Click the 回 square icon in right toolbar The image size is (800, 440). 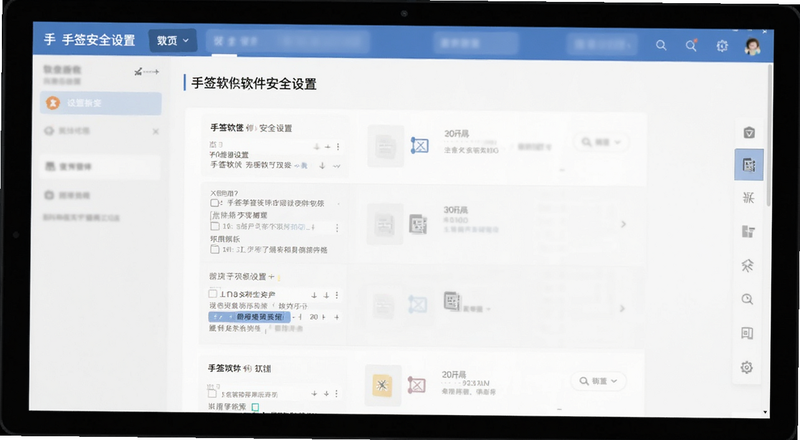(x=747, y=333)
